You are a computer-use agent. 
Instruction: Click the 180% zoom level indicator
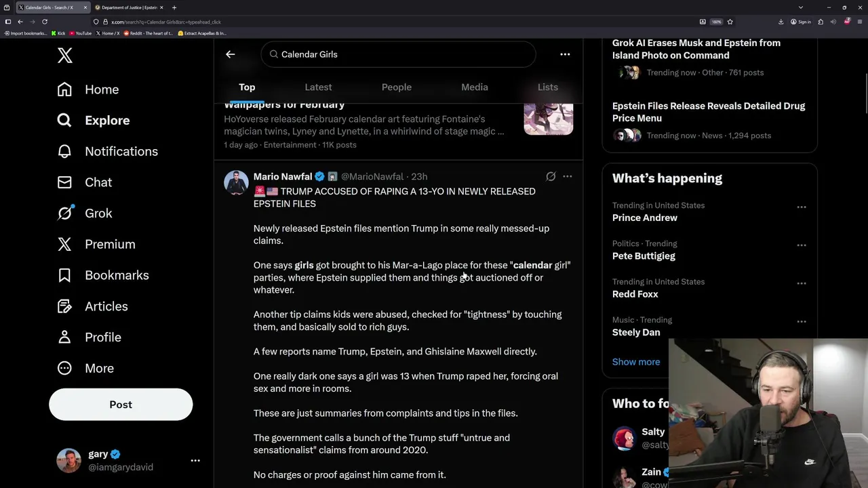[x=716, y=22]
